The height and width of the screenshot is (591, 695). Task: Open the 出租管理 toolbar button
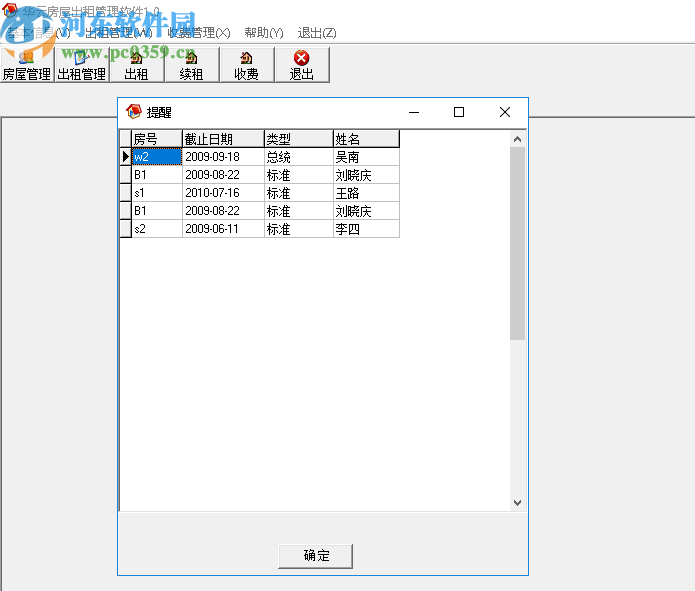click(82, 65)
